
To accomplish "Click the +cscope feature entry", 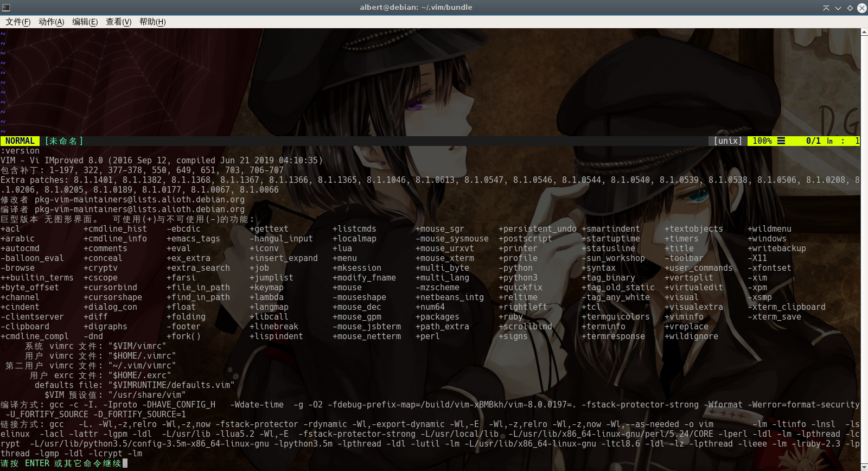I will pos(100,278).
